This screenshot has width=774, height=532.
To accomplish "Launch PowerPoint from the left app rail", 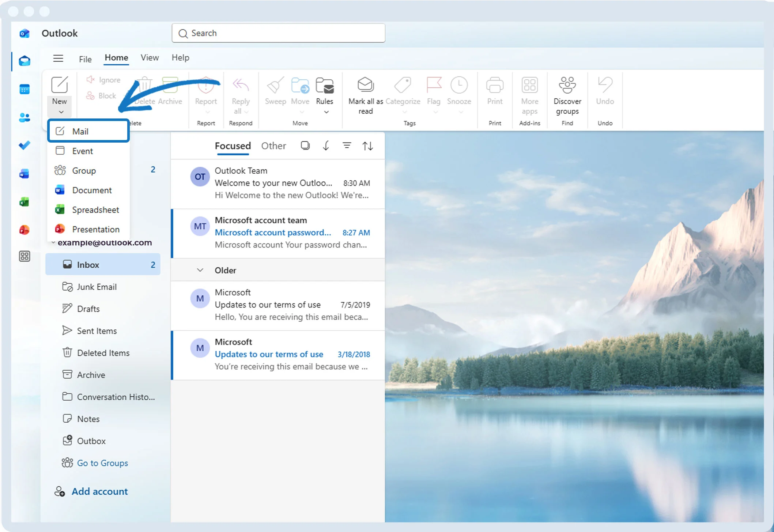I will click(x=24, y=230).
